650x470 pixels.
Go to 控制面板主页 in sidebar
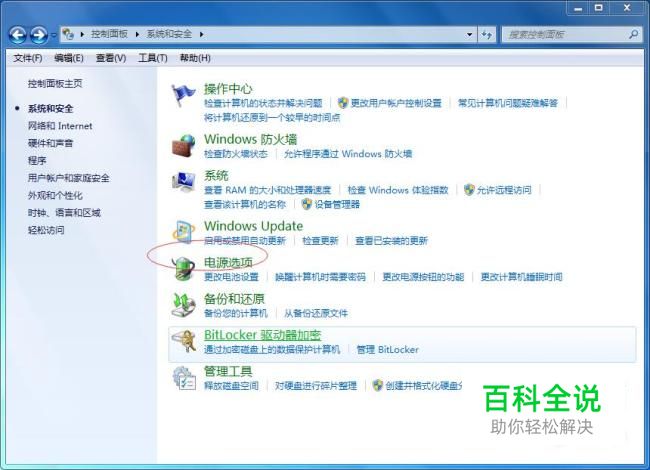(55, 84)
